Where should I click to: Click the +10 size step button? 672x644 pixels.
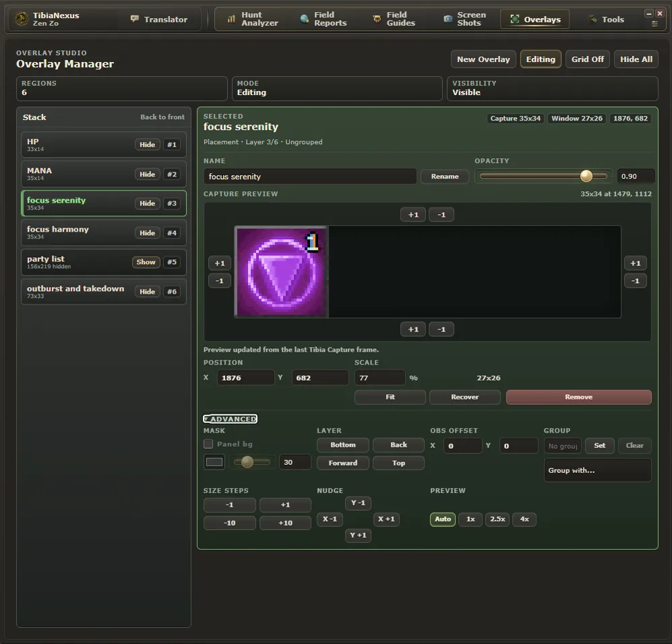click(x=285, y=523)
